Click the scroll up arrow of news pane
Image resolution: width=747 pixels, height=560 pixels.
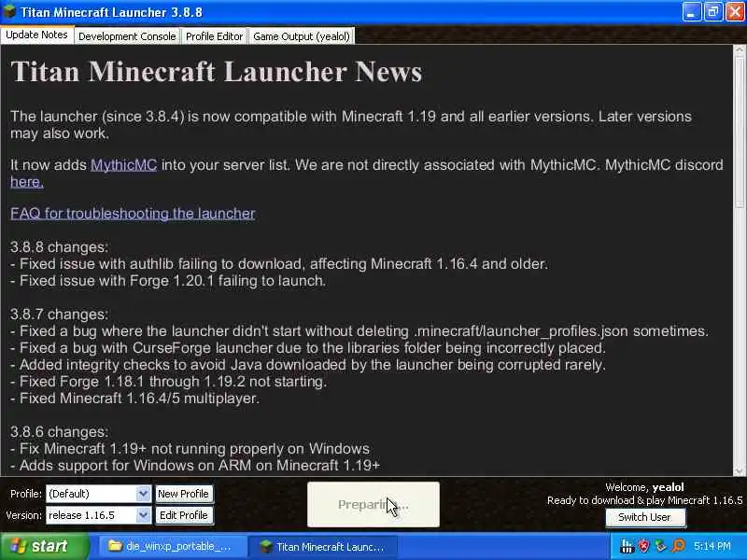(x=740, y=49)
